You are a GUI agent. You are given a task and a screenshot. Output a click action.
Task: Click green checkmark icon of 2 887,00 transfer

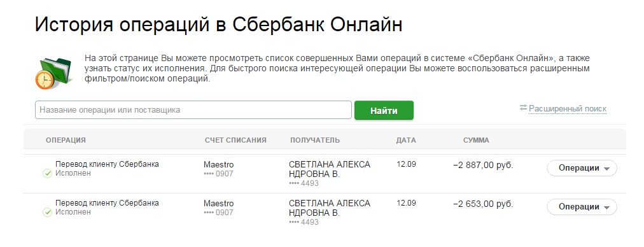(47, 173)
